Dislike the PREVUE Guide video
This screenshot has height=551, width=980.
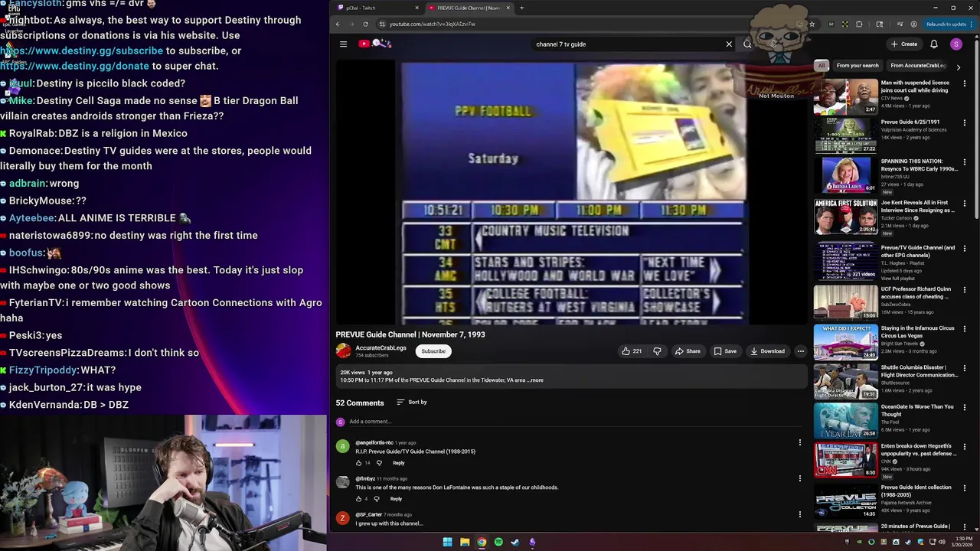[x=657, y=351]
